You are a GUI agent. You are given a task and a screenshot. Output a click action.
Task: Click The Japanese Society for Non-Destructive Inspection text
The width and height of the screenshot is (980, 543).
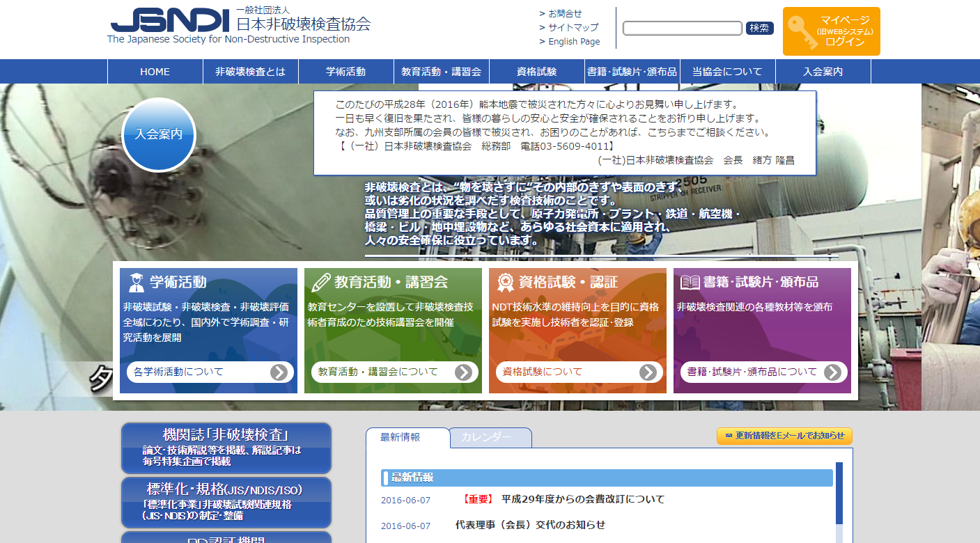228,39
